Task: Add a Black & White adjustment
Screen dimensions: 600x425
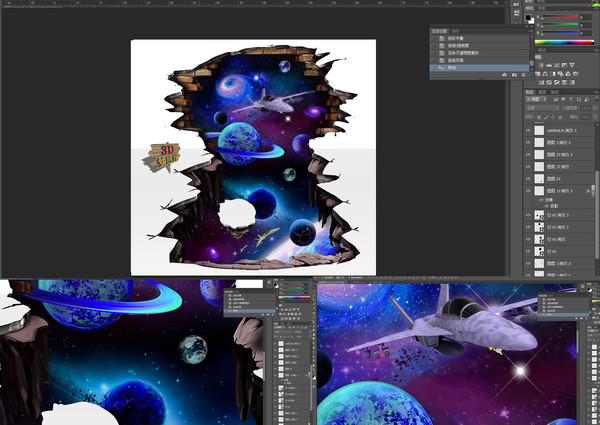Action: tap(553, 74)
